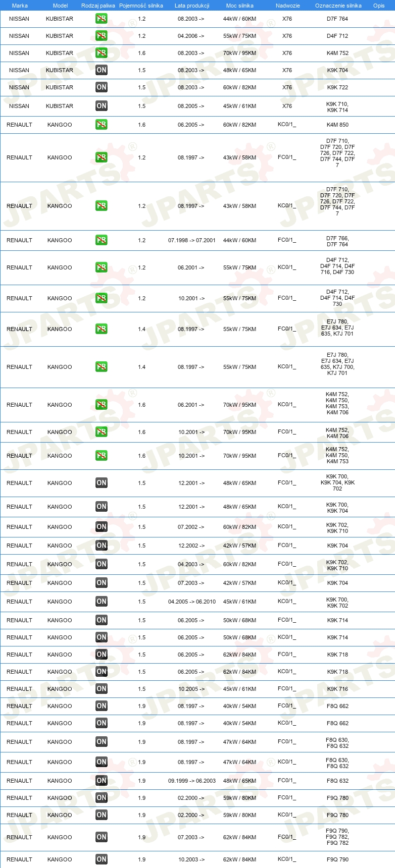Select diesel icon in Kangoo 09.1999 -> 06.2003 row

pos(102,781)
